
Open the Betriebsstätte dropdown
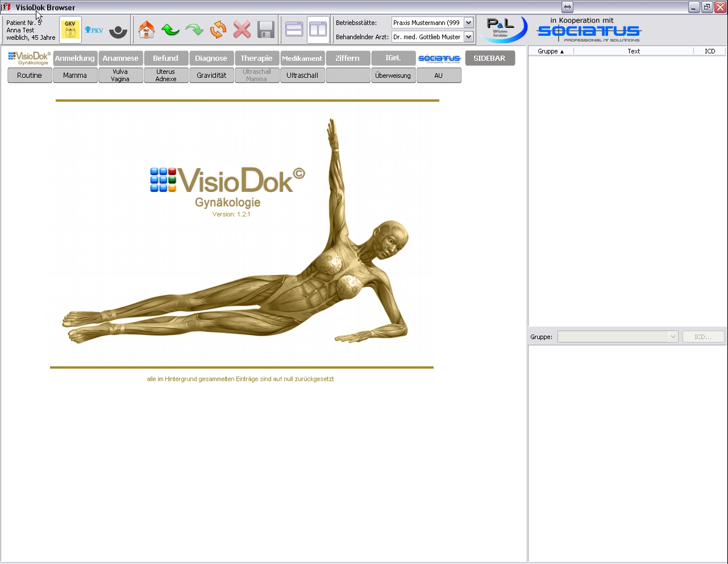[468, 23]
